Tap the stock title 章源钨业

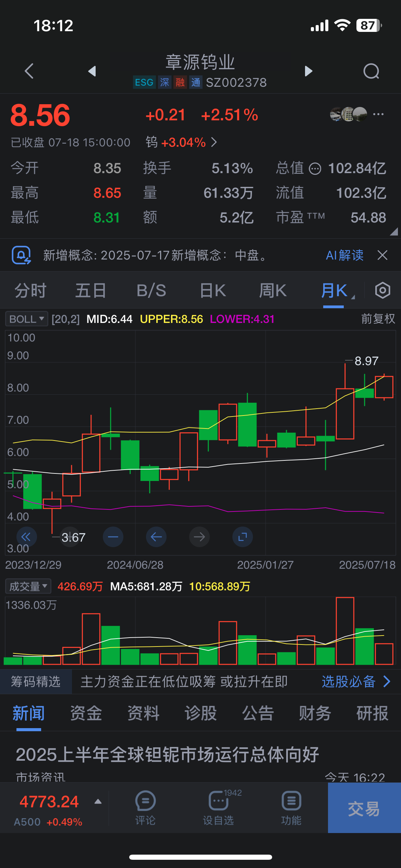tap(200, 62)
